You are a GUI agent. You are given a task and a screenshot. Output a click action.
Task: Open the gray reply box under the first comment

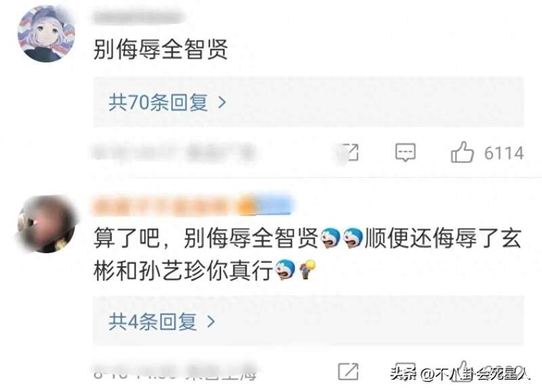point(309,102)
